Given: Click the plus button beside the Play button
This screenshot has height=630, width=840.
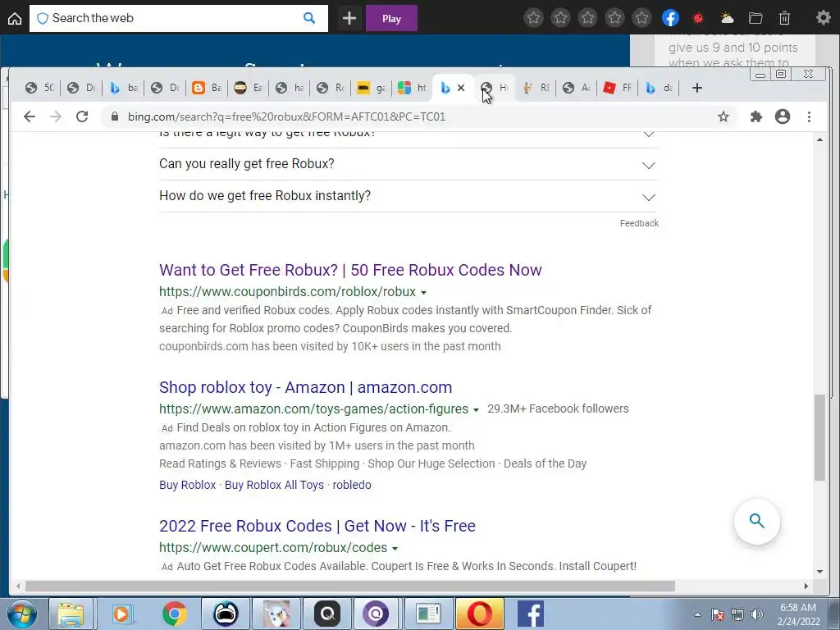Looking at the screenshot, I should [x=349, y=19].
